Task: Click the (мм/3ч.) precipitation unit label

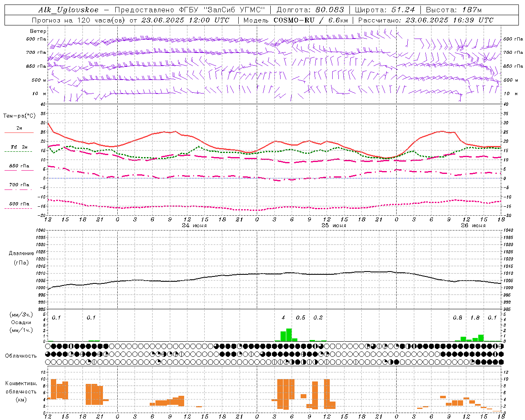Action: point(22,315)
